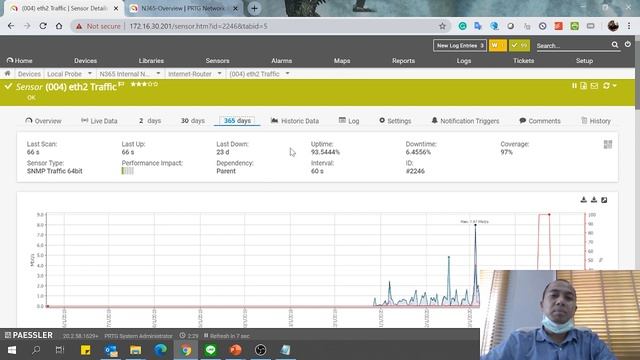This screenshot has width=640, height=360.
Task: Open File Explorer from the taskbar
Action: click(136, 350)
